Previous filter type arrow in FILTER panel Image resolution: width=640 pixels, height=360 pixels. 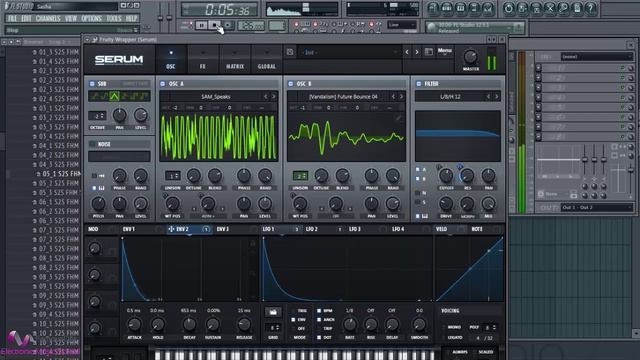pos(489,97)
